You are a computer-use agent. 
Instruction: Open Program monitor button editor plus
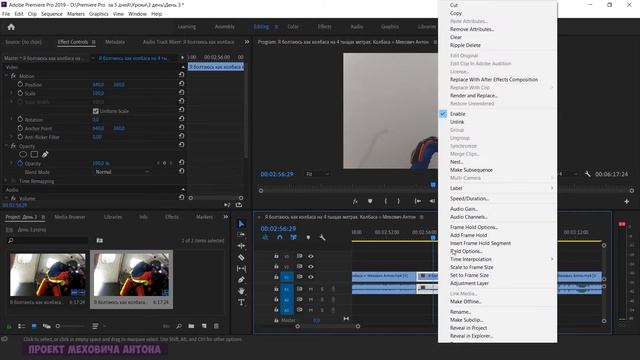tap(627, 201)
